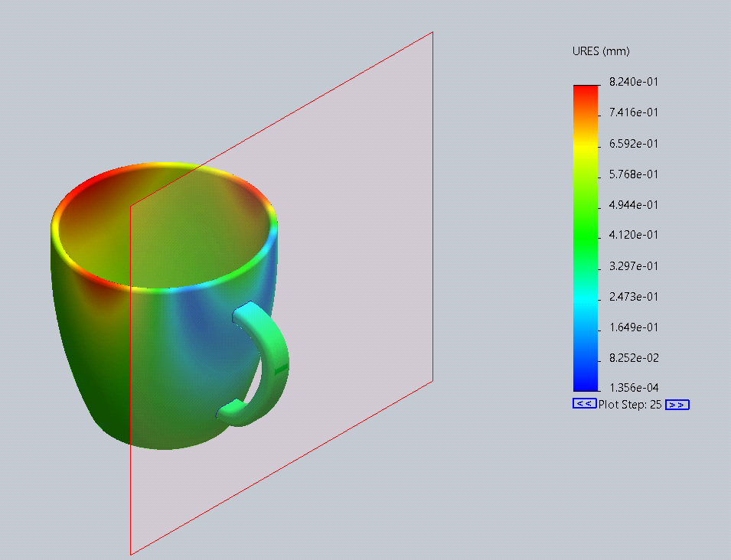Click the Plot Step: 25 label
Screen dimensions: 731x560
[x=630, y=405]
